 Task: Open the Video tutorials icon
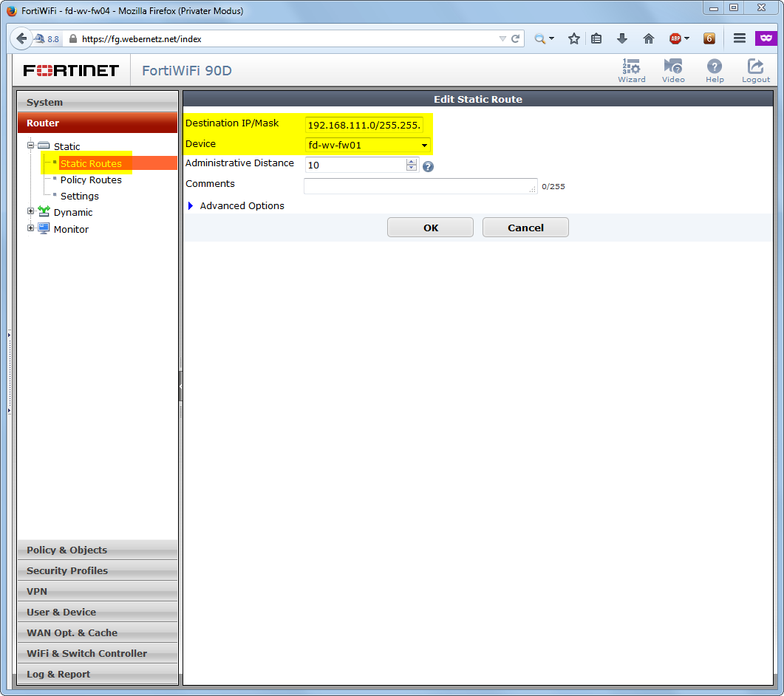(x=673, y=70)
